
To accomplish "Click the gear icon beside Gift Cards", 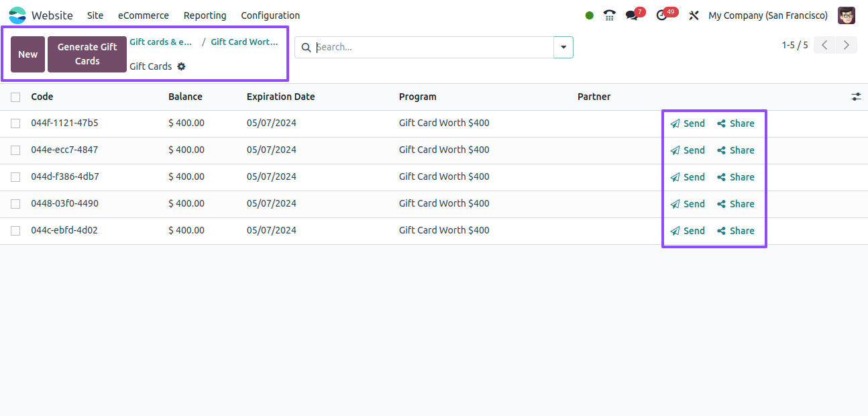I will pyautogui.click(x=181, y=66).
